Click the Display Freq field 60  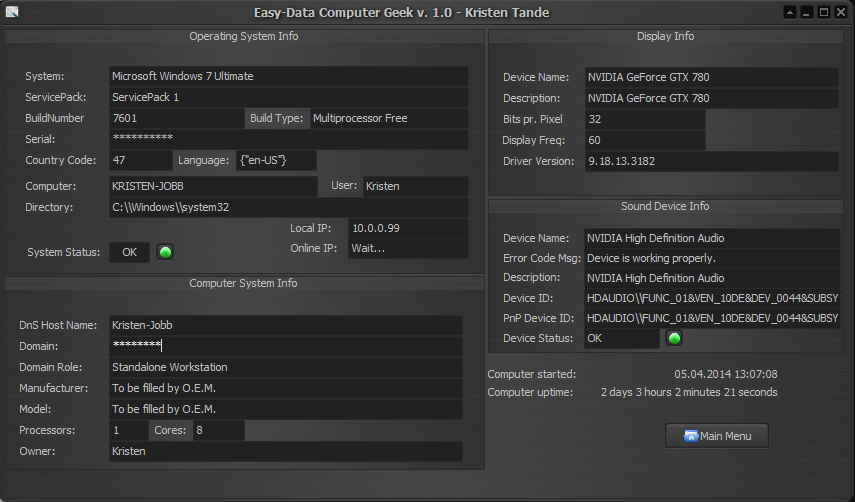click(646, 141)
